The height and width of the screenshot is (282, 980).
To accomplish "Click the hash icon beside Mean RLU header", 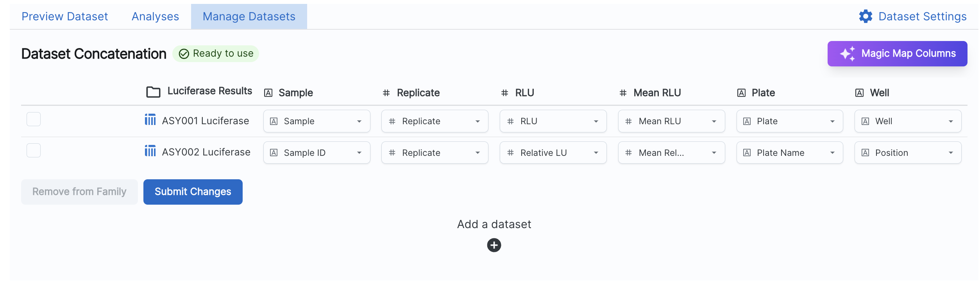I will [623, 93].
